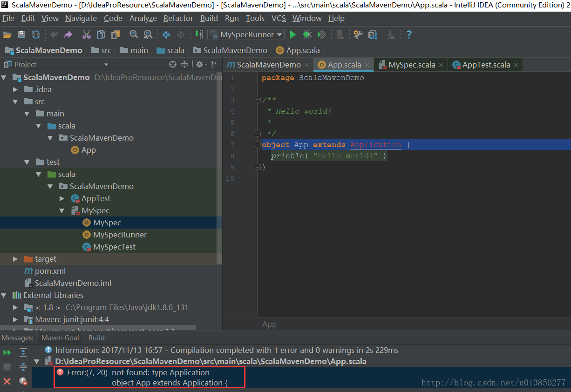The width and height of the screenshot is (571, 392).
Task: Click the Undo arrow icon
Action: [x=54, y=34]
